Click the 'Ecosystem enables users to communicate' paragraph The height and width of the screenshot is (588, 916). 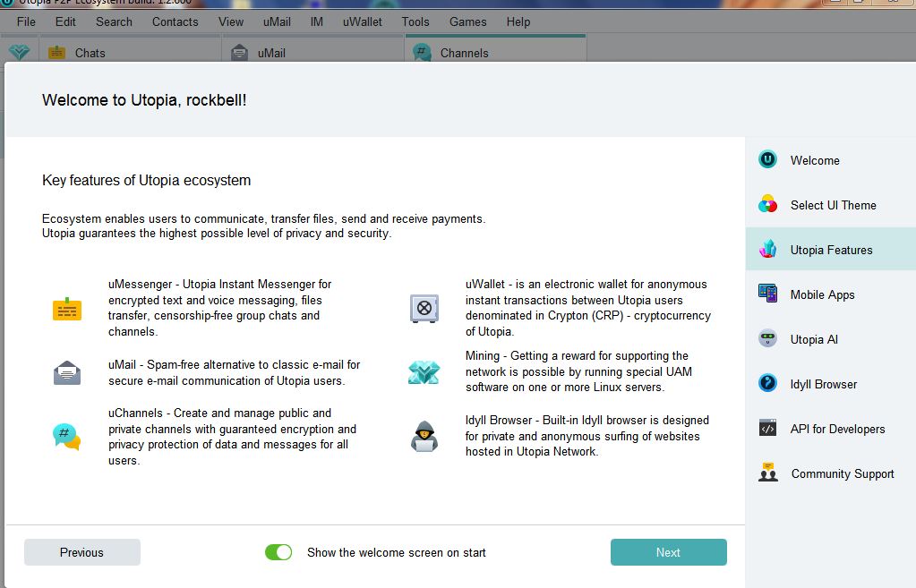(x=264, y=226)
